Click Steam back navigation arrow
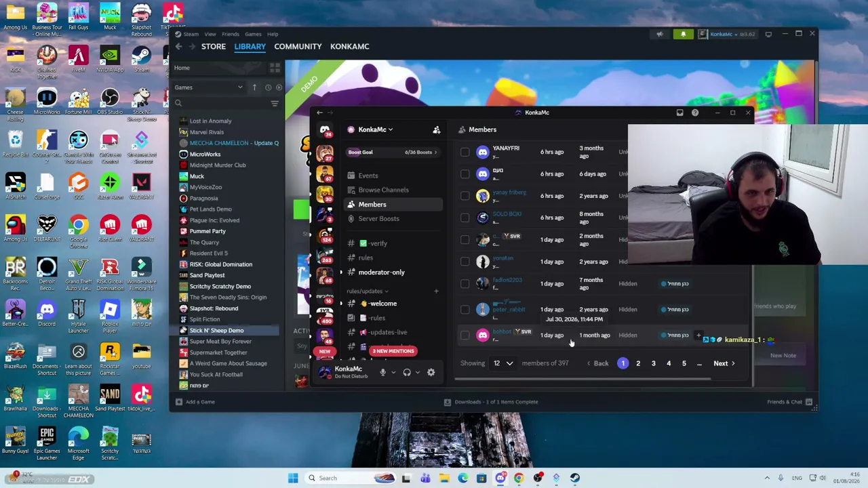 178,47
